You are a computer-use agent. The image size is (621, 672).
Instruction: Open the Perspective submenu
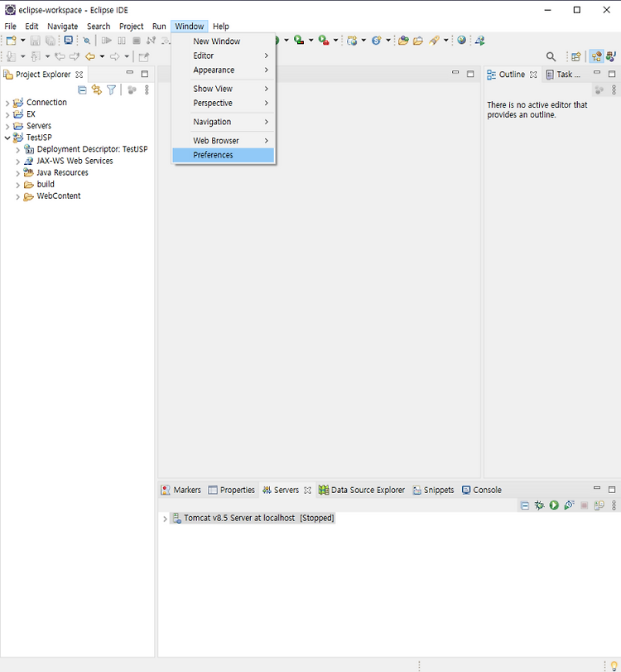click(223, 104)
